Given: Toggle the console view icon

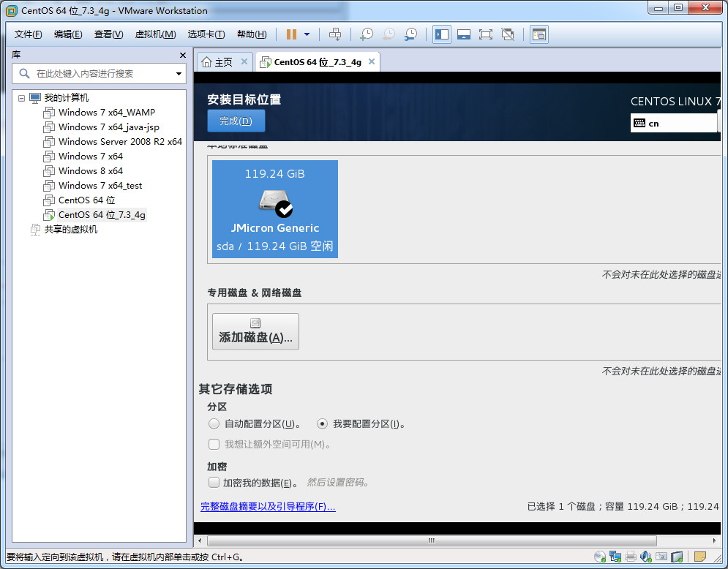Looking at the screenshot, I should pos(539,34).
